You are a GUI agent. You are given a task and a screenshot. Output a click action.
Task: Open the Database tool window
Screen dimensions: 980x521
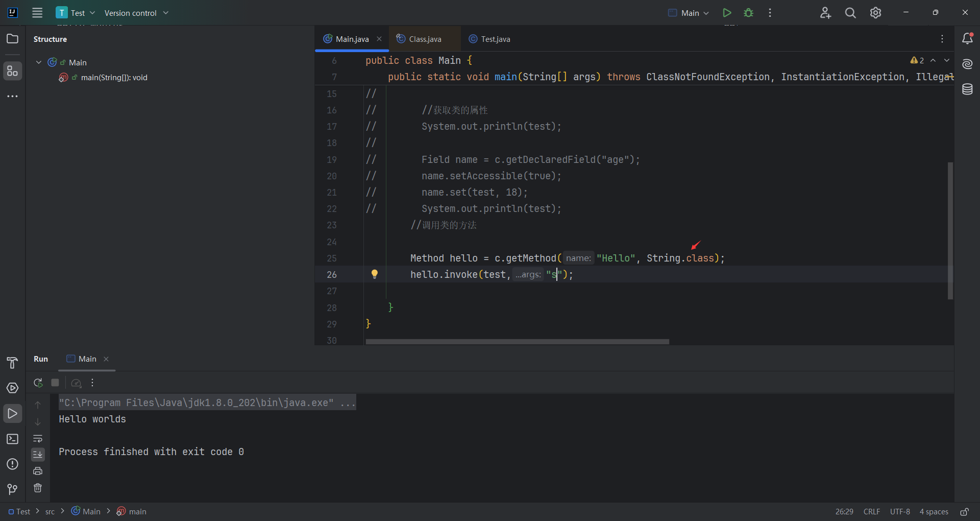(x=967, y=89)
